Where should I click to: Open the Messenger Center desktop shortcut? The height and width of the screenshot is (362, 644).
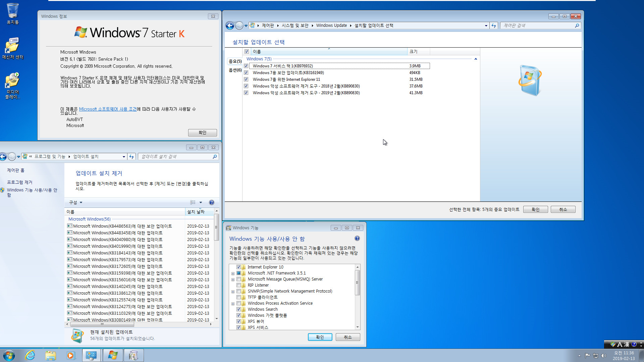13,48
